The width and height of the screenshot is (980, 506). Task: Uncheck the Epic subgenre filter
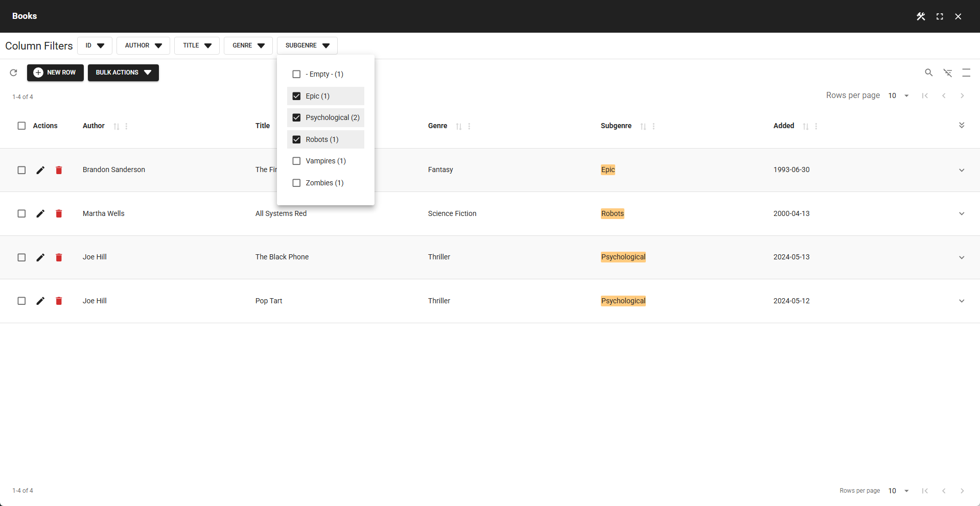tap(296, 96)
